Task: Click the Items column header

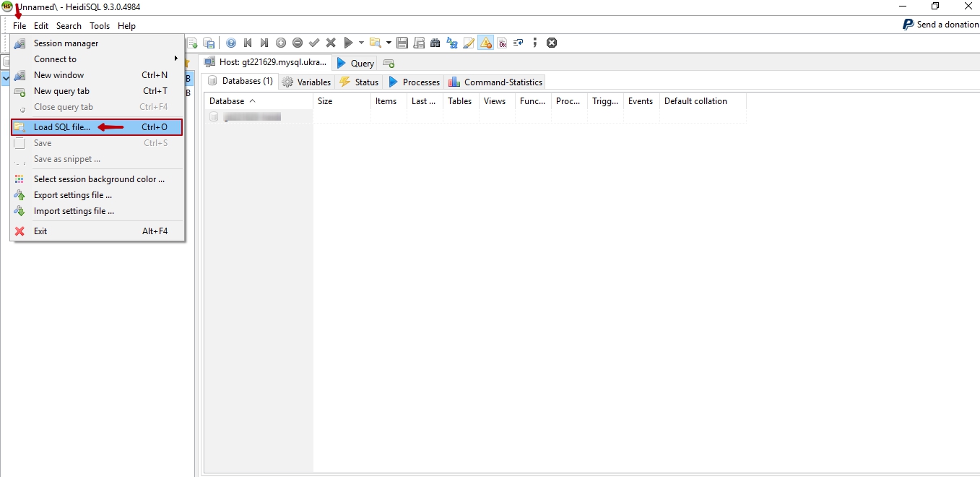Action: click(x=389, y=101)
